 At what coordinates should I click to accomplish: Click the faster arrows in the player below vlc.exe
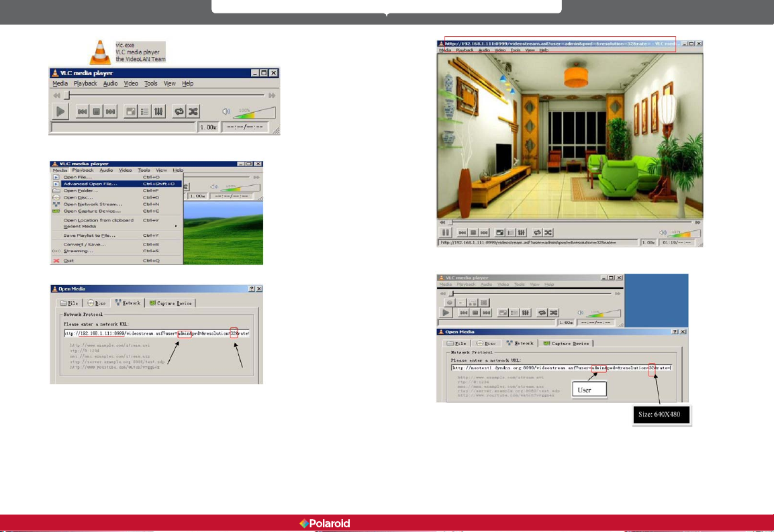point(271,95)
